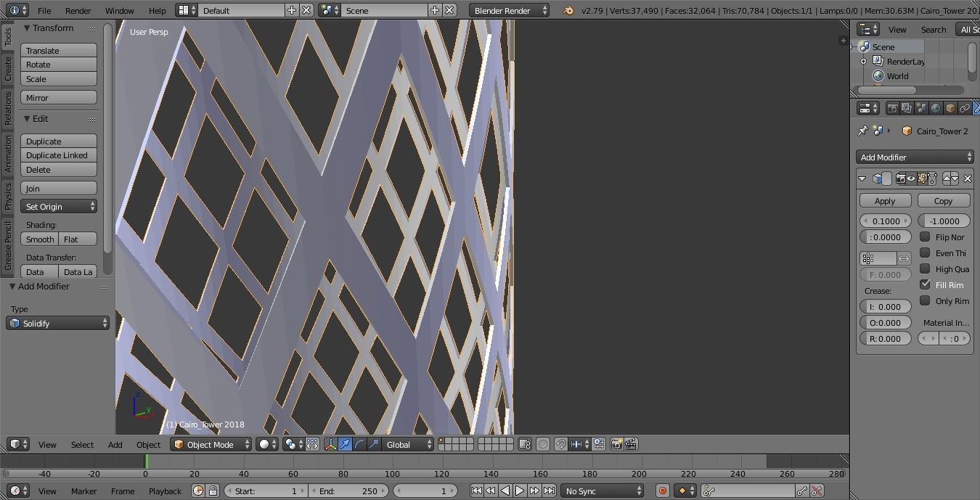The image size is (980, 500).
Task: Open the Render properties tab (camera icon)
Action: coord(893,108)
